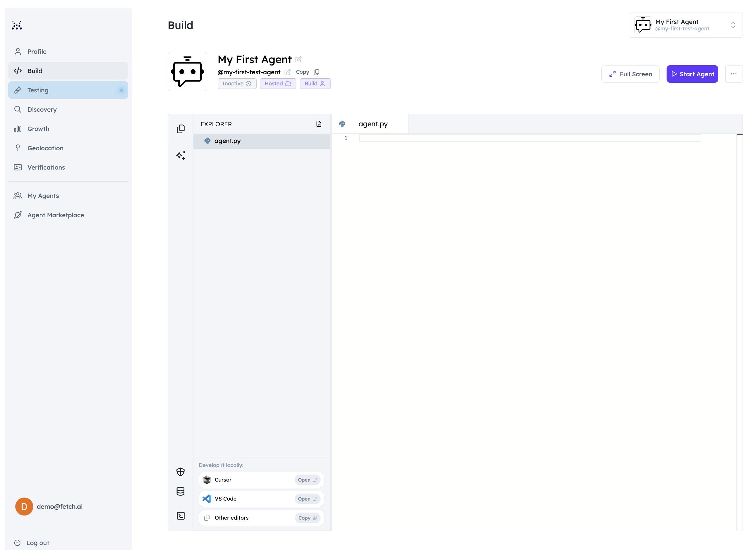Open project in Cursor

[x=307, y=480]
